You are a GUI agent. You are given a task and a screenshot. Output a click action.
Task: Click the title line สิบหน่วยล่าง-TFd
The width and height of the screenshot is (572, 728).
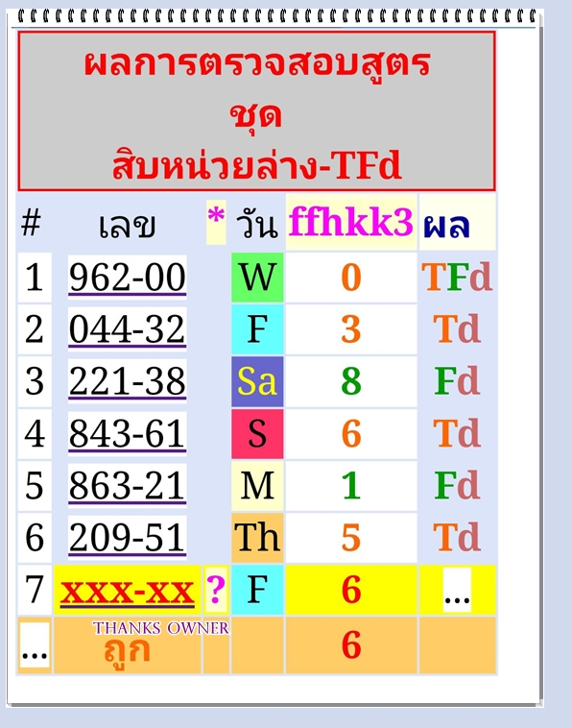point(256,166)
